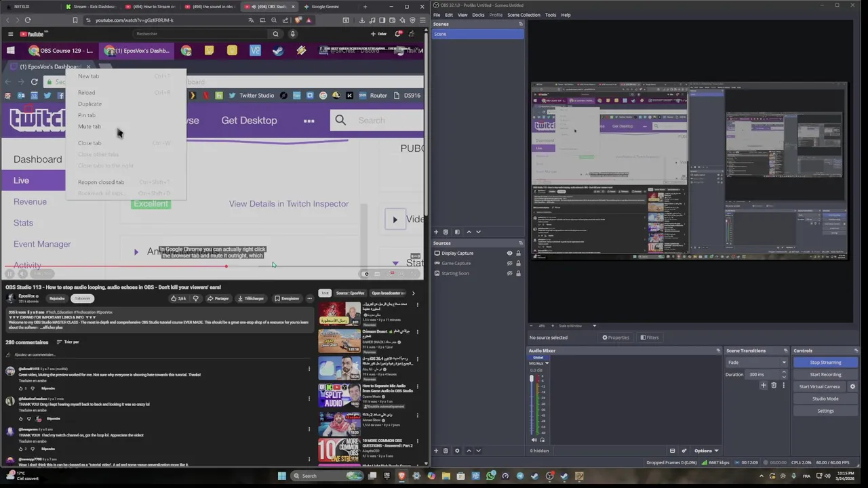
Task: Move source up in Sources toolbar
Action: pos(469,451)
